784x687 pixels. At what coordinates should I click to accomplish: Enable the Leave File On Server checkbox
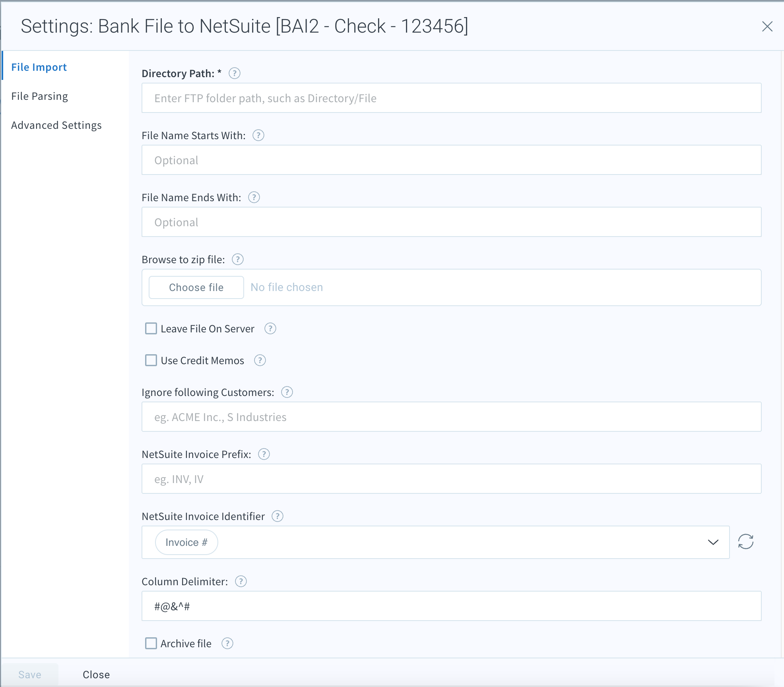pyautogui.click(x=151, y=328)
